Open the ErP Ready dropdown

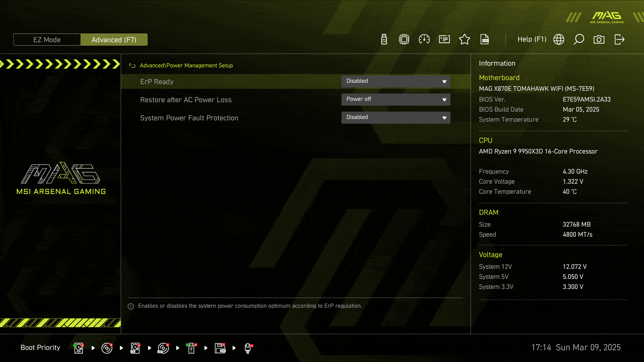point(396,81)
